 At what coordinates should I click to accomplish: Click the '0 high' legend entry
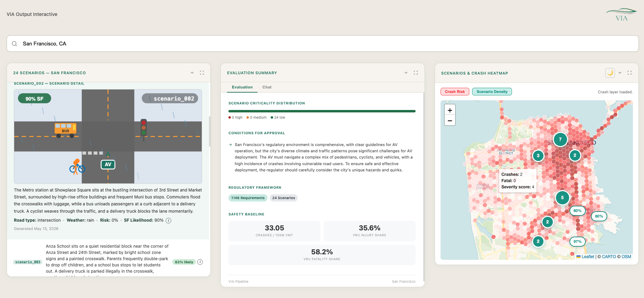click(x=235, y=118)
